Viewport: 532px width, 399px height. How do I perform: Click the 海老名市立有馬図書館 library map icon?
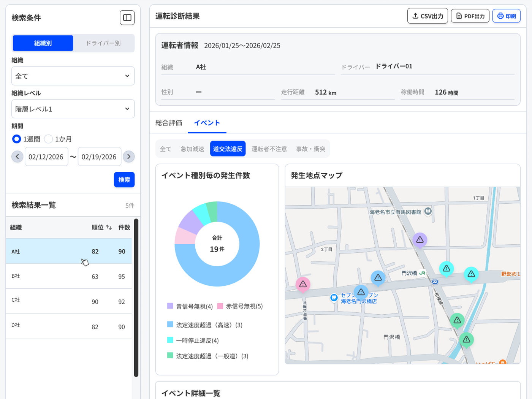point(428,211)
